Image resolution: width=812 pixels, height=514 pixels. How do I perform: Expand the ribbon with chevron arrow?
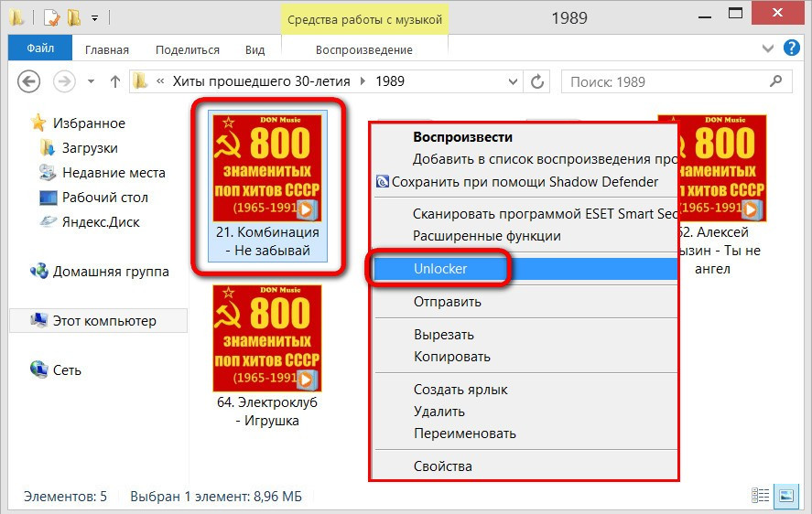tap(768, 48)
